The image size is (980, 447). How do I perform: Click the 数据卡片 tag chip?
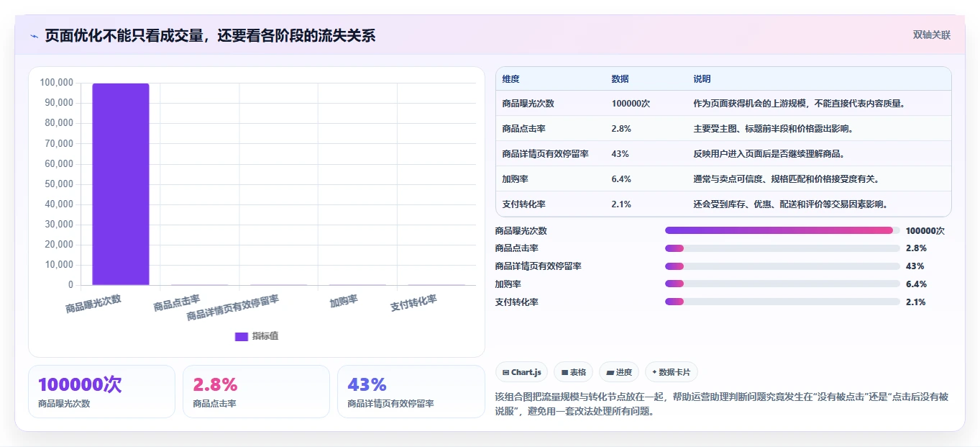(x=671, y=372)
